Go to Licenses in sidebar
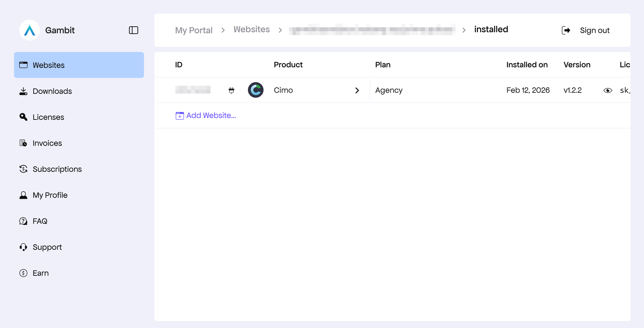Screen dimensions: 644x328 point(48,117)
